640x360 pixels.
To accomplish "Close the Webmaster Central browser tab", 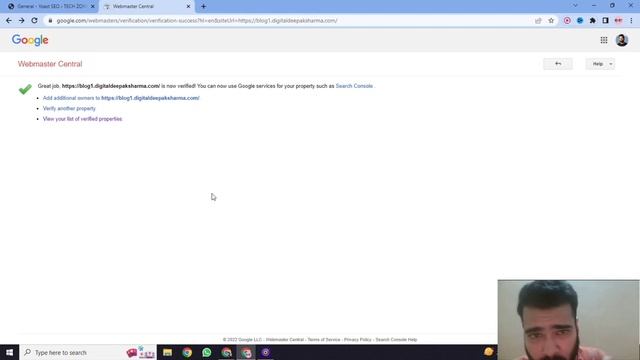I will pyautogui.click(x=188, y=7).
